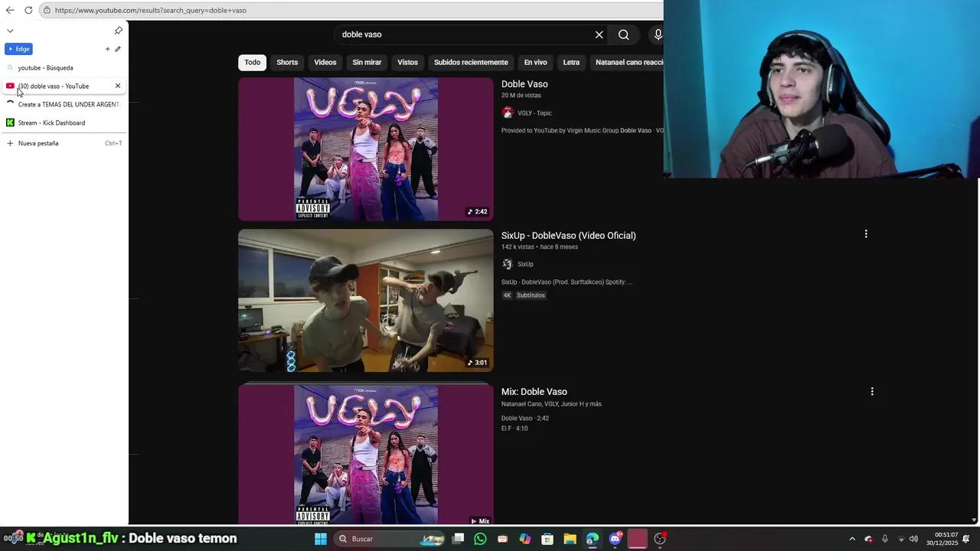Clear the YouTube search query with X

coord(599,34)
